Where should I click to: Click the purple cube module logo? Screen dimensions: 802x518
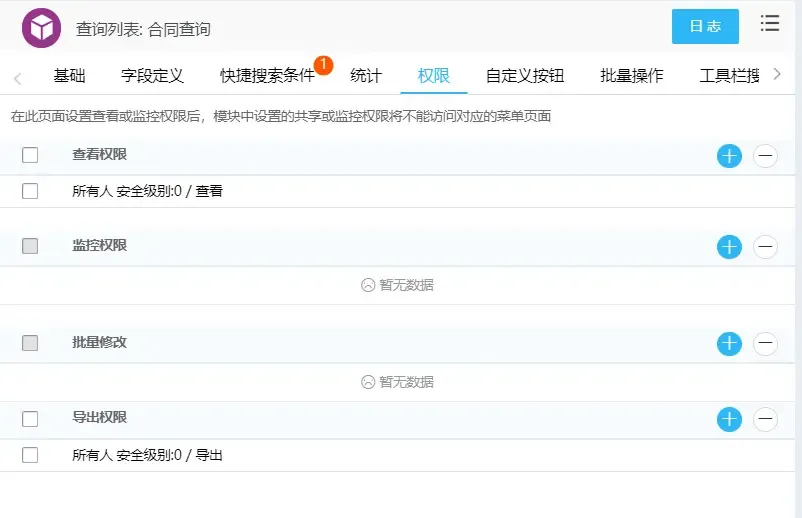41,28
